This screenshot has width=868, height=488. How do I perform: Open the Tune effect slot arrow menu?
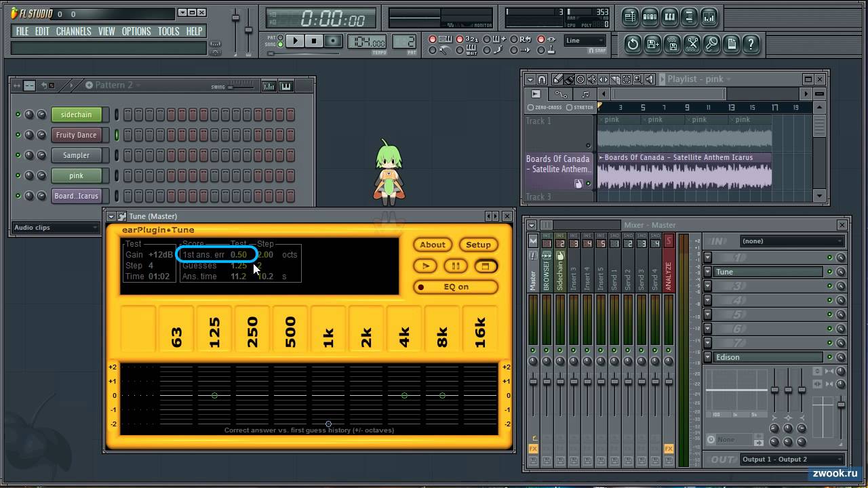(708, 272)
